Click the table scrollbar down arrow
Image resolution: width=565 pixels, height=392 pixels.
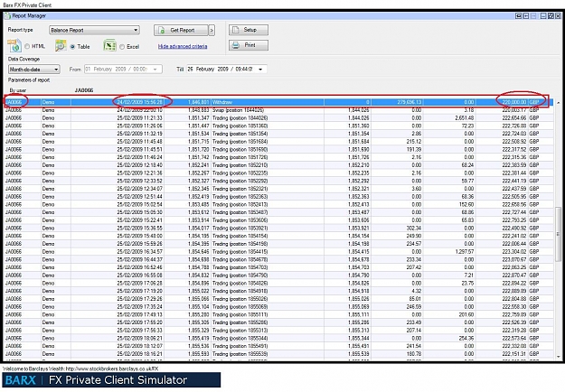tap(559, 357)
